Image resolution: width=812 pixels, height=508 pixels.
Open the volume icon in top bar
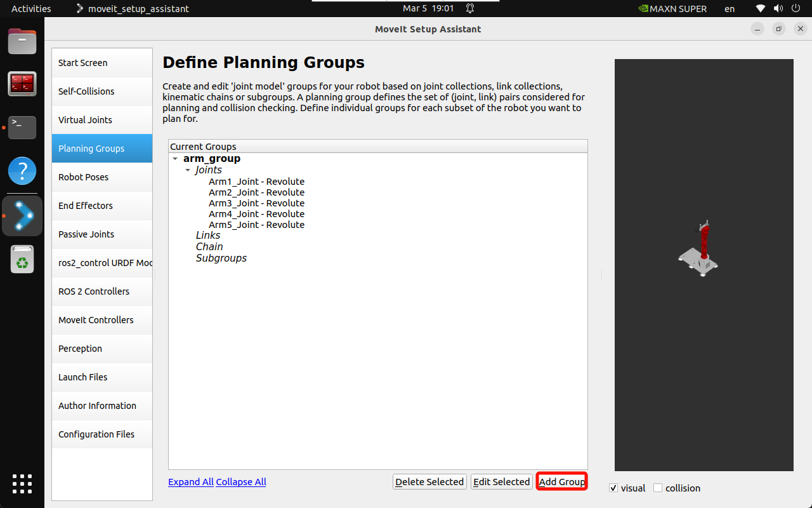coord(778,9)
